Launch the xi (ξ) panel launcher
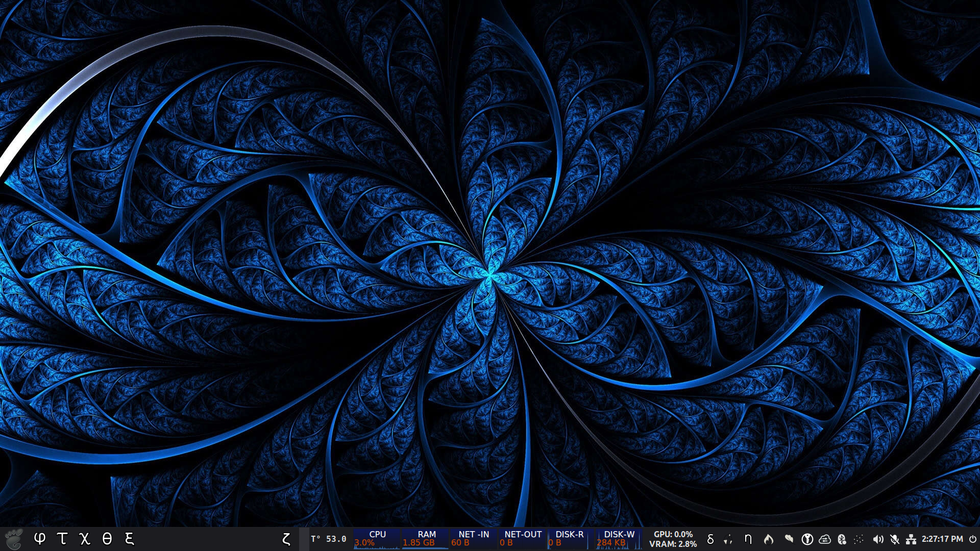Screen dimensions: 980x551 click(130, 539)
